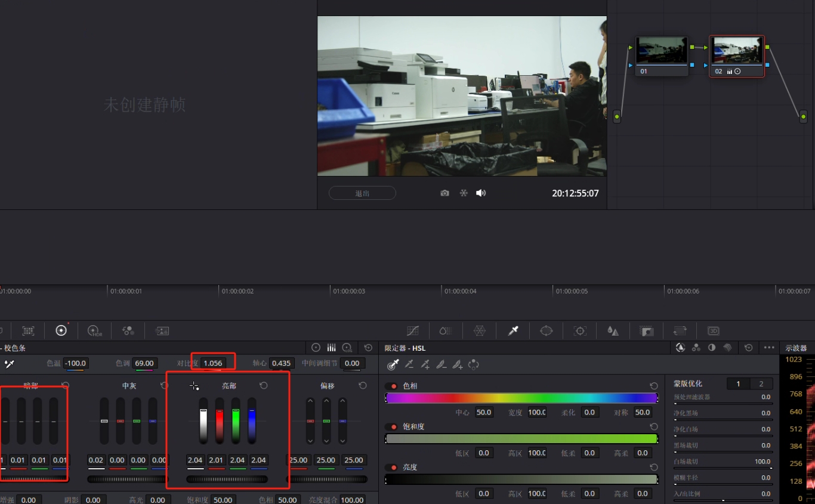This screenshot has height=504, width=815.
Task: Switch to 蒙版优化 page 1
Action: tap(738, 384)
